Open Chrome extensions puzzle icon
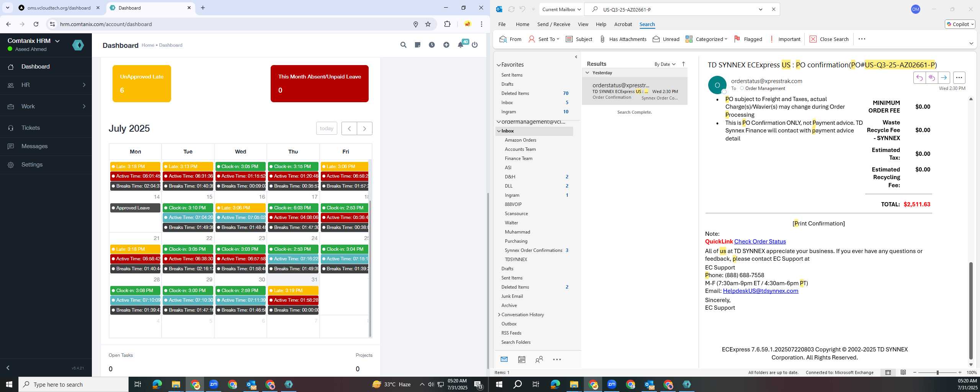Image resolution: width=980 pixels, height=392 pixels. point(447,24)
